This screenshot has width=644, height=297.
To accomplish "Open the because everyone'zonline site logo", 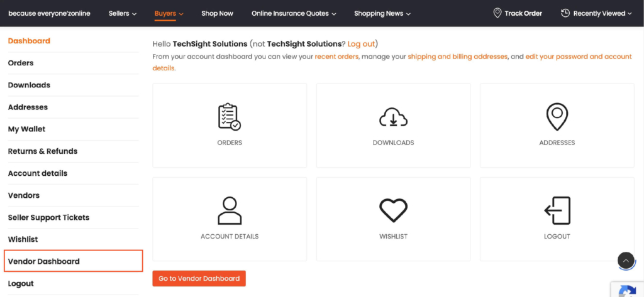I will (x=49, y=14).
